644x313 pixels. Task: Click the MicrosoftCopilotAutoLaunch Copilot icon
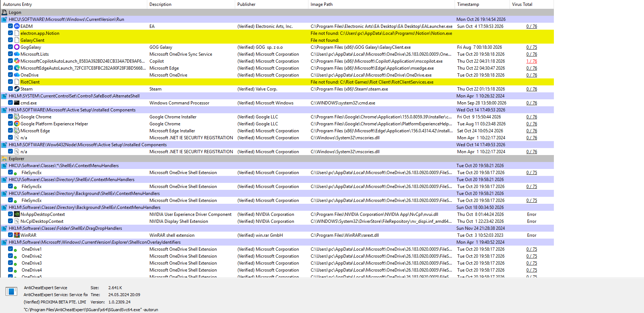pos(16,61)
